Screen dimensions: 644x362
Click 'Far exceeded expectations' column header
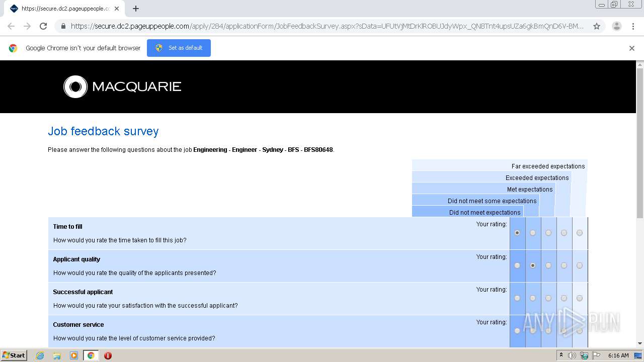click(x=548, y=166)
